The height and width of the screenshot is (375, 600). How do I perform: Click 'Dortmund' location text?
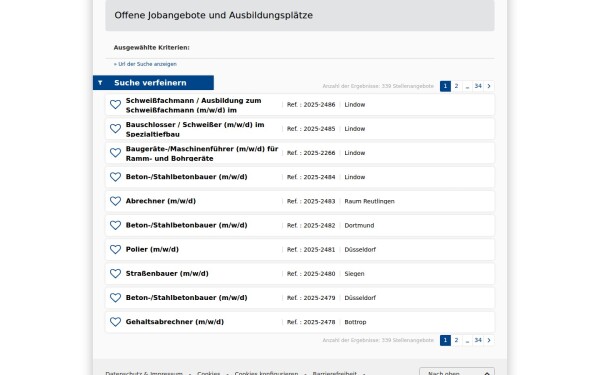pos(359,225)
